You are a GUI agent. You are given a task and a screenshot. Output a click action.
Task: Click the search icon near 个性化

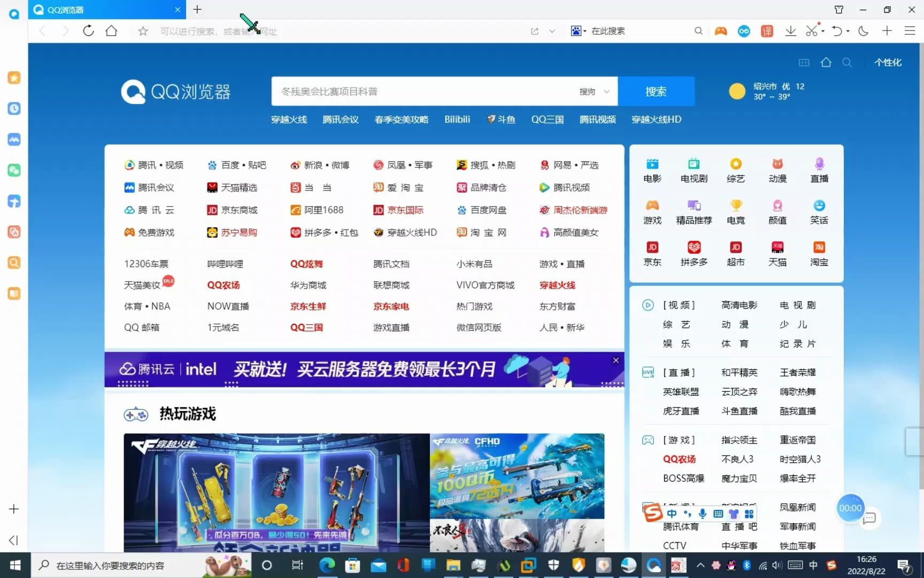click(847, 63)
